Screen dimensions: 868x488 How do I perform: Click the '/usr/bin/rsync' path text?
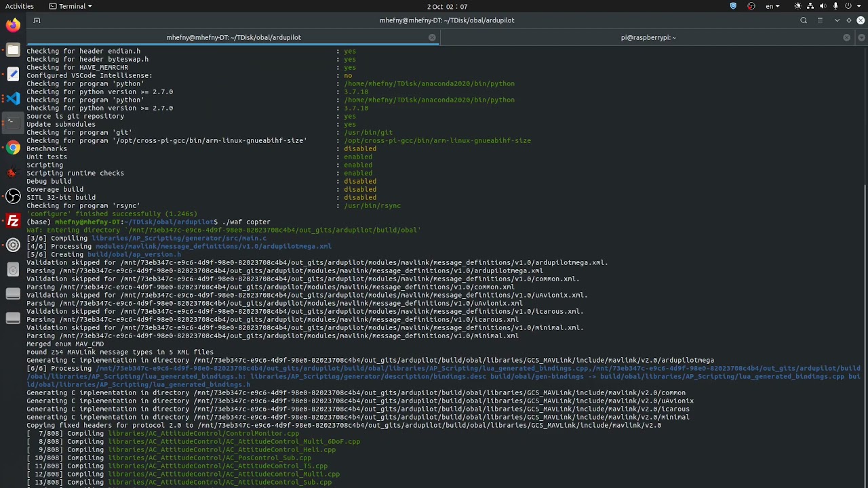coord(372,205)
